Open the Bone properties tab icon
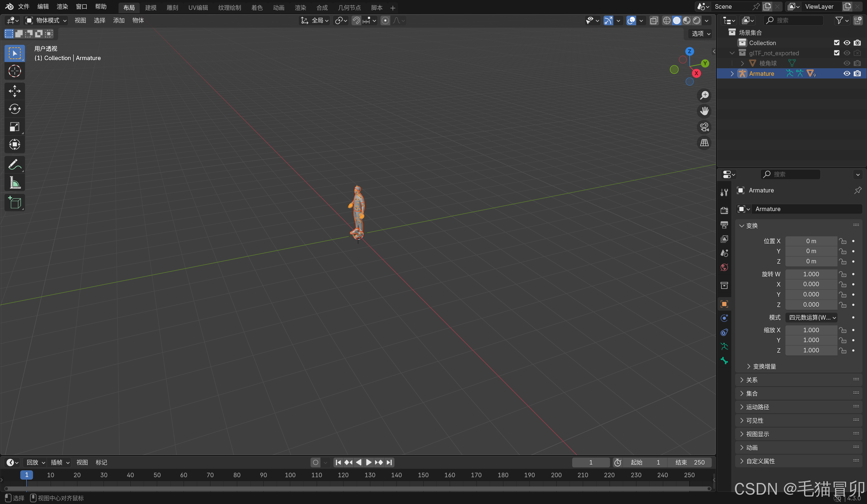This screenshot has width=867, height=504. (724, 361)
